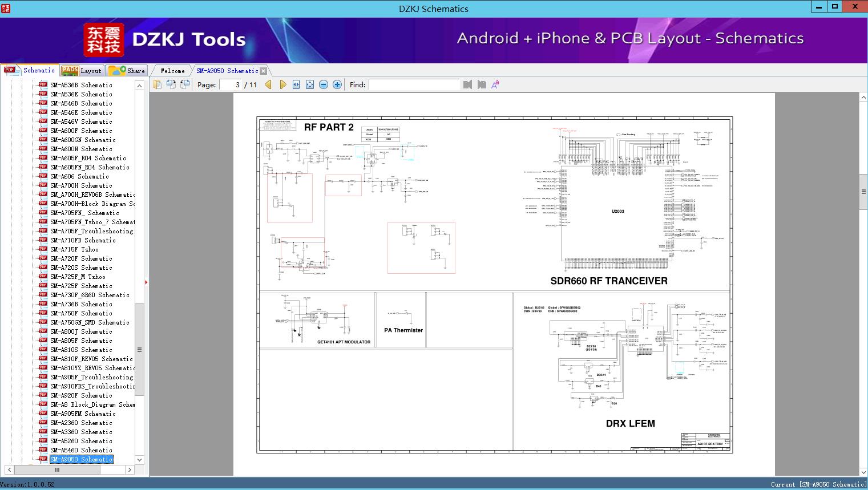Viewport: 868px width, 490px height.
Task: Click the document viewer scrollbar's up arrow
Action: pos(863,98)
